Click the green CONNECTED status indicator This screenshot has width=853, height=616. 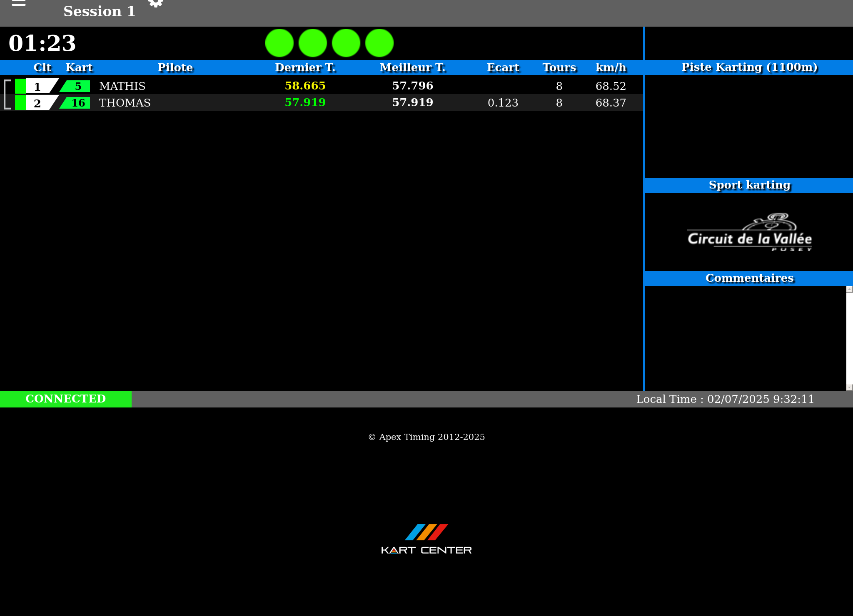66,399
